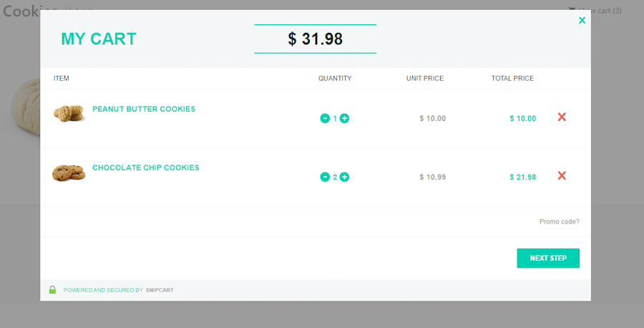The image size is (644, 328).
Task: Open the Chocolate Chip Cookies product link
Action: coord(146,168)
